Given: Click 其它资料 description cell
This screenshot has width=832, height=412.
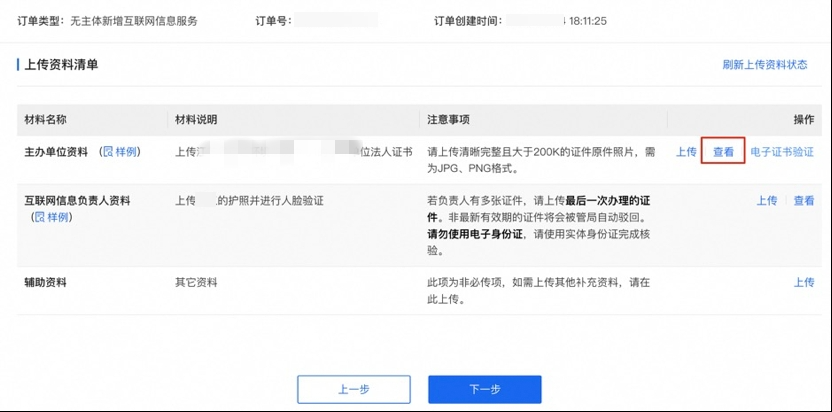Looking at the screenshot, I should pos(196,282).
